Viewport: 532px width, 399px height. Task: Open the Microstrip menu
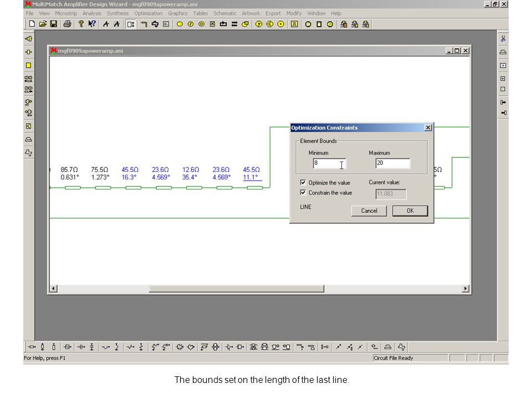(66, 13)
